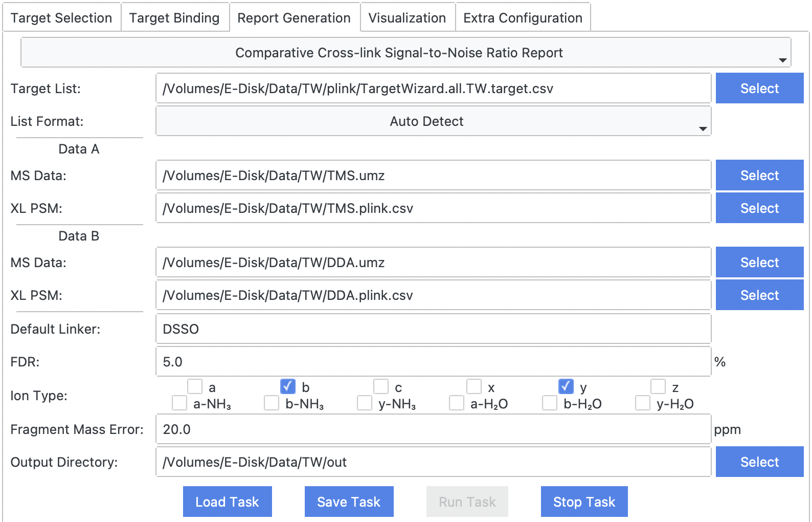This screenshot has width=812, height=522.
Task: Uncheck the y ion type checkbox
Action: point(566,386)
